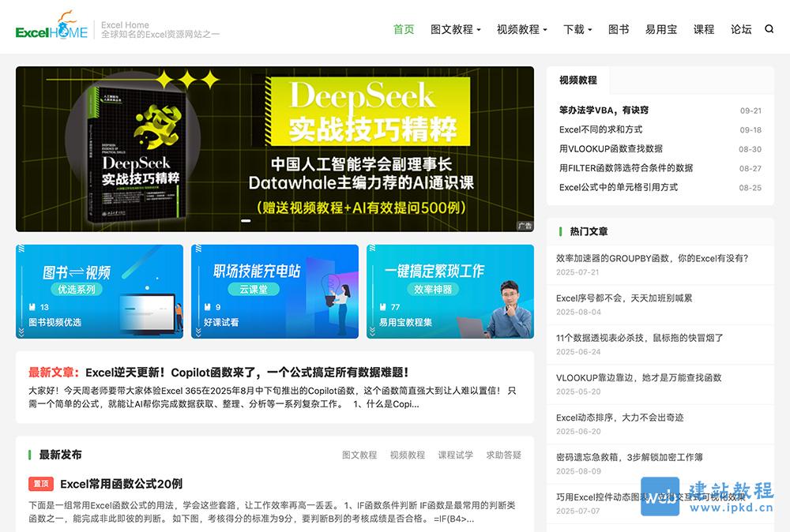Click the 热门文章 panel header icon

click(x=559, y=231)
